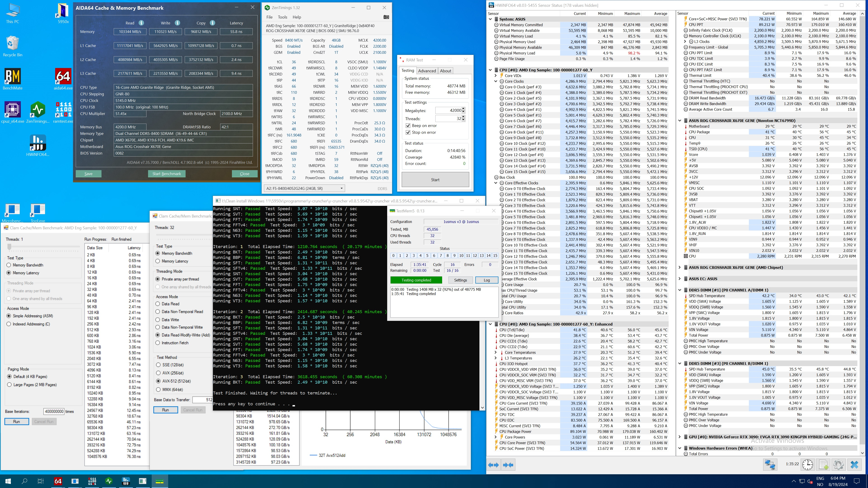
Task: Click HWiNFO network remote monitoring icon
Action: click(770, 465)
